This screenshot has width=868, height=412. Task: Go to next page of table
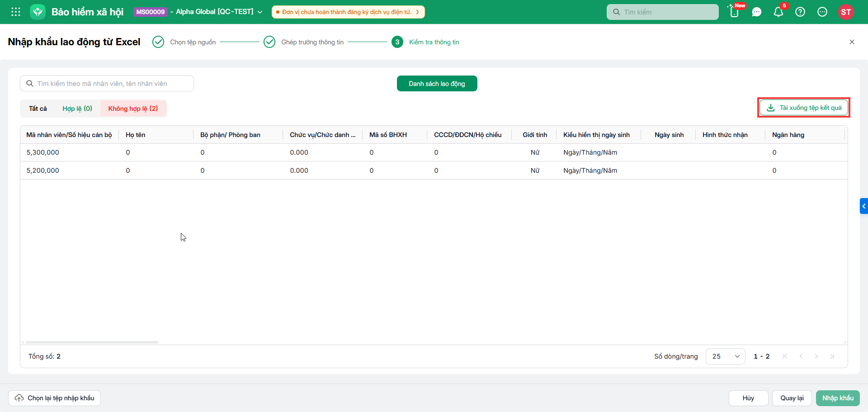click(x=816, y=356)
